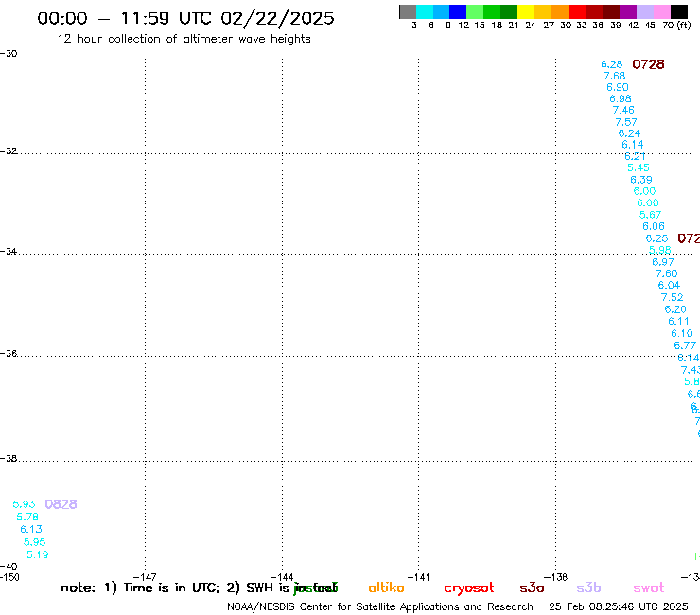Click the 6.11 wave height value
This screenshot has width=700, height=615.
click(678, 321)
